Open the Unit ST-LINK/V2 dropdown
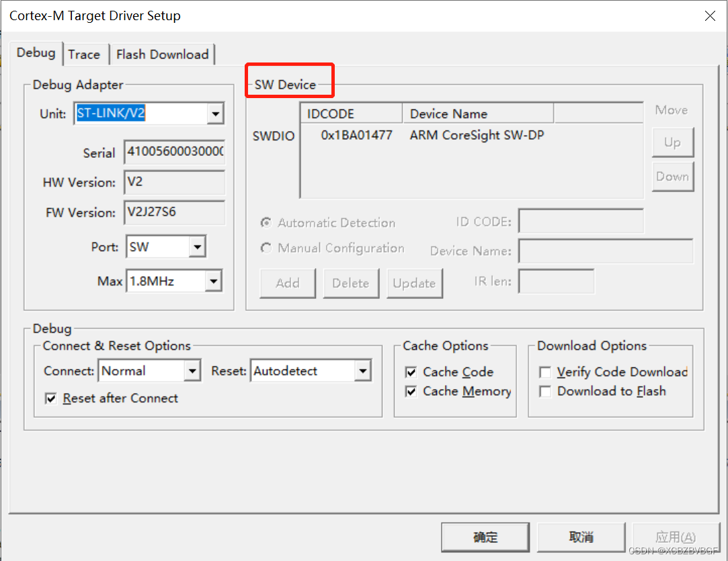Viewport: 728px width, 561px height. [x=215, y=114]
